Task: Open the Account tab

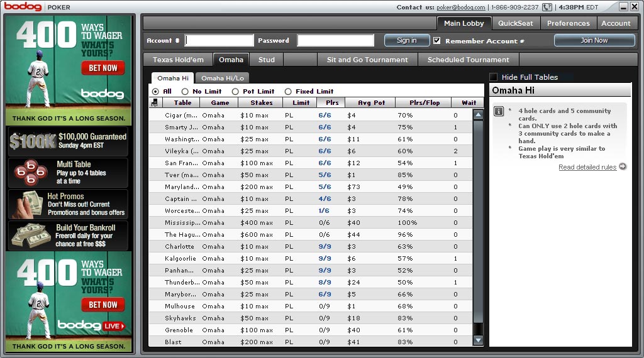Action: (616, 23)
